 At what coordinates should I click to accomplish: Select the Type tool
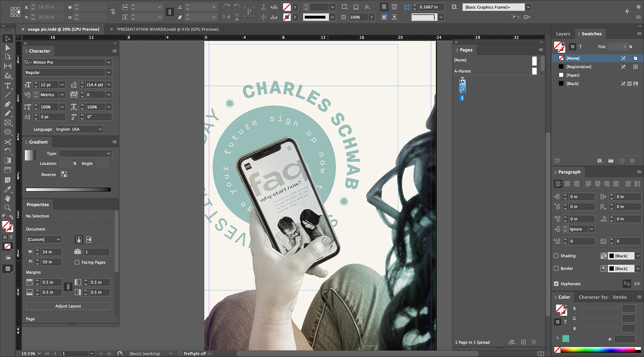click(x=7, y=86)
